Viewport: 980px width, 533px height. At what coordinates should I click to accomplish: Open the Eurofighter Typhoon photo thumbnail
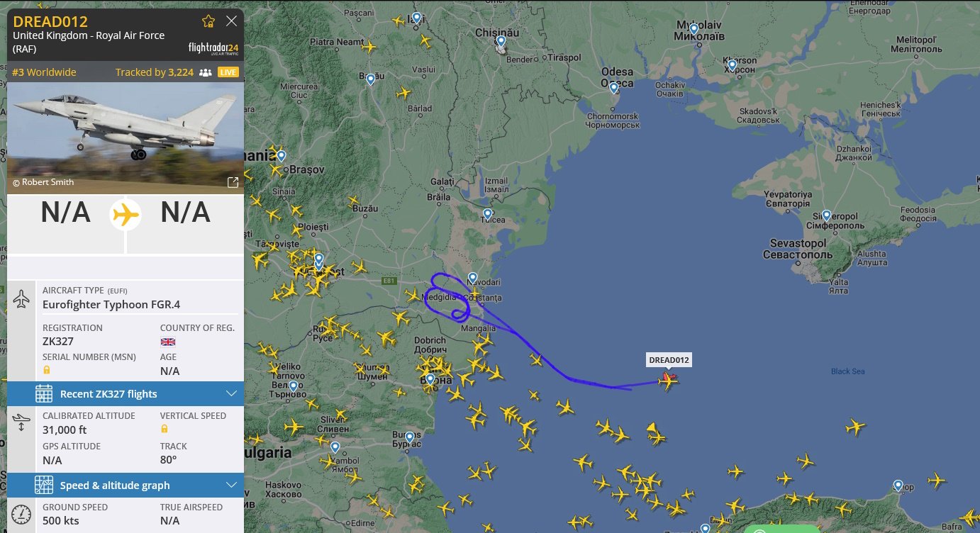click(126, 138)
